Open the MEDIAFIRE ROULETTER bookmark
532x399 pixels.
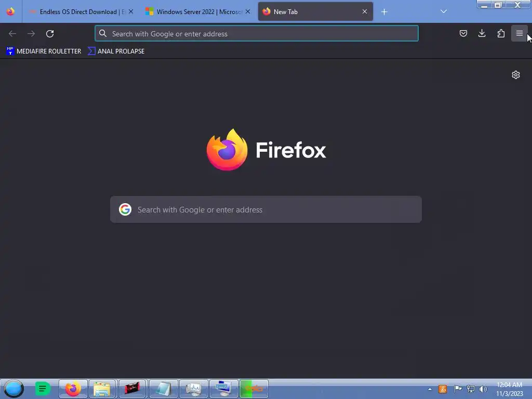coord(44,51)
